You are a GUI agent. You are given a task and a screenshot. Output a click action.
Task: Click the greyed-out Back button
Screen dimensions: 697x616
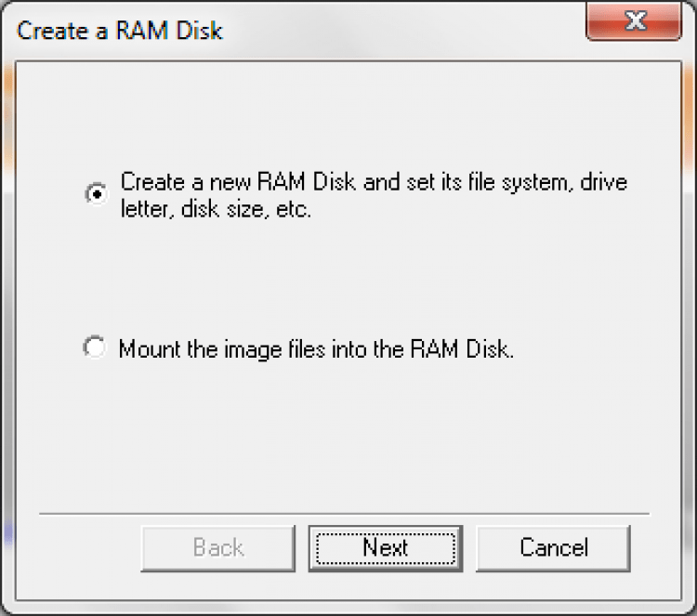217,548
